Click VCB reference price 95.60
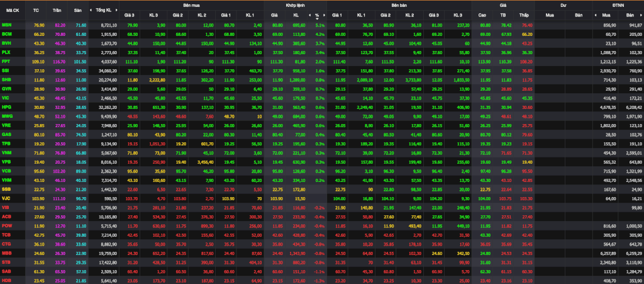 pyautogui.click(x=39, y=171)
